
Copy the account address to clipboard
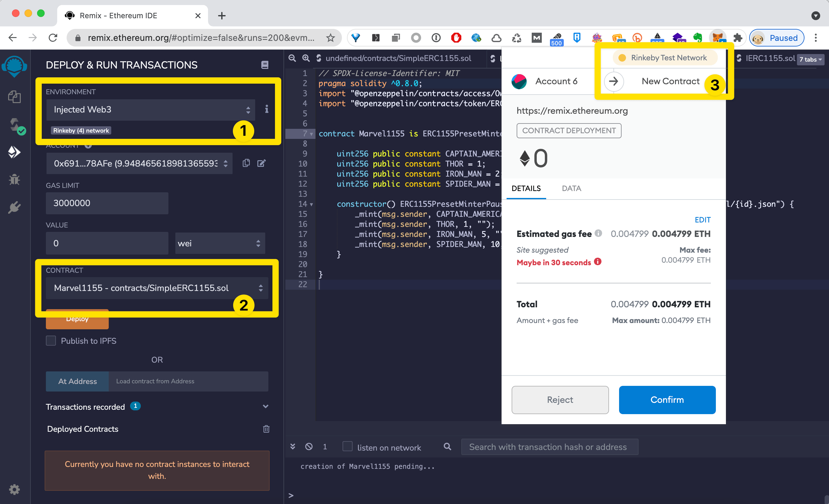tap(246, 163)
